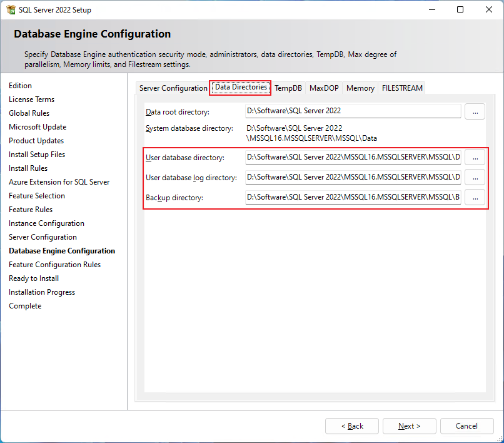The image size is (504, 443).
Task: Click the Install Rules step
Action: pyautogui.click(x=28, y=168)
